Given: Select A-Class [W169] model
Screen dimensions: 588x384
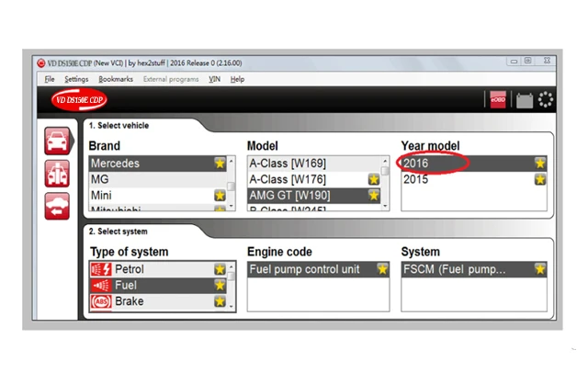Looking at the screenshot, I should point(314,164).
